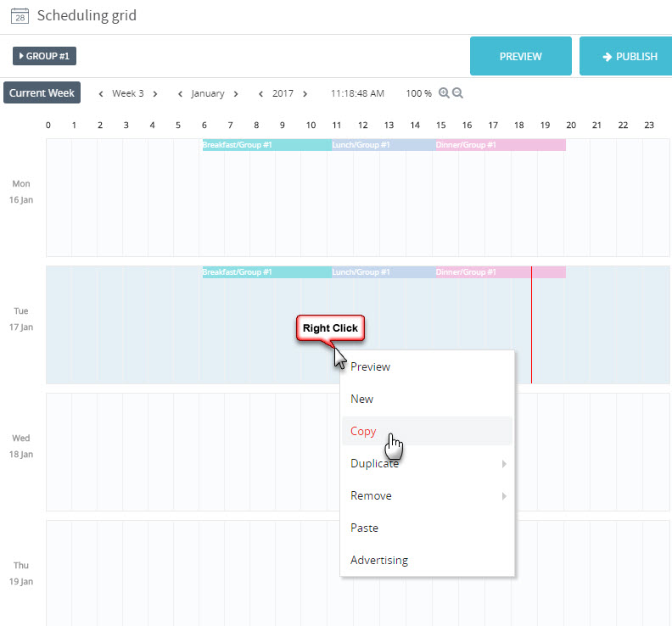Click hour 23 in the header

[x=649, y=125]
